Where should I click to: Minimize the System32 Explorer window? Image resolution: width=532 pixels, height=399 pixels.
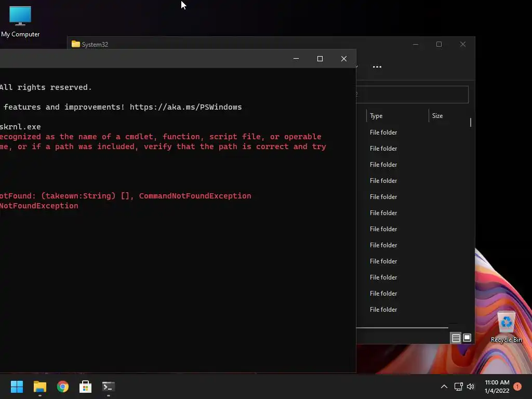pyautogui.click(x=415, y=45)
